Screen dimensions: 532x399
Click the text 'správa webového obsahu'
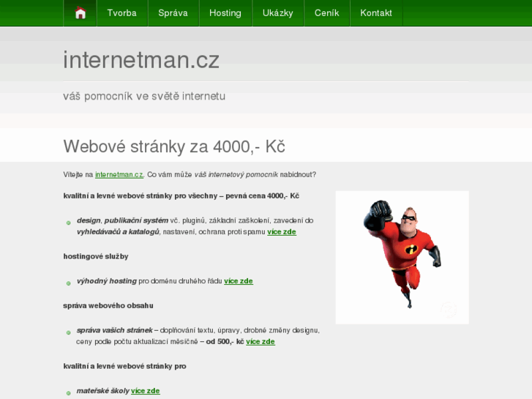point(108,305)
